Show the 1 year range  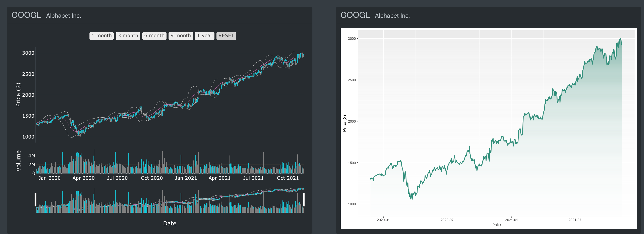pyautogui.click(x=204, y=36)
